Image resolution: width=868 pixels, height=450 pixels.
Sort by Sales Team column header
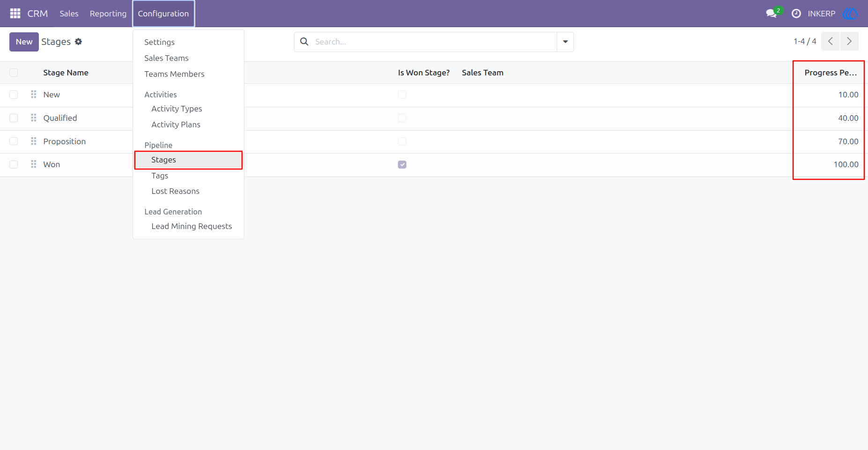pos(483,73)
